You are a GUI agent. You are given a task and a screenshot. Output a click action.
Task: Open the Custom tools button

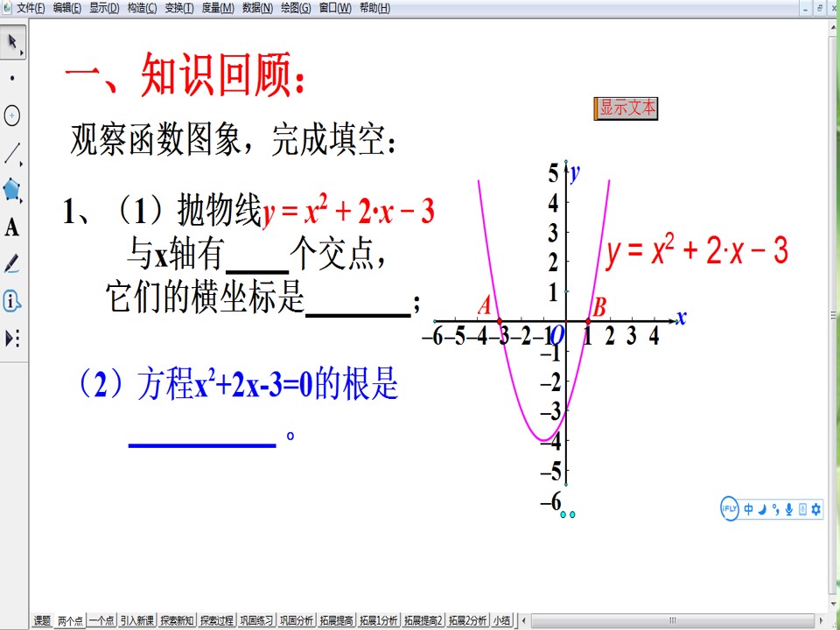[x=12, y=339]
